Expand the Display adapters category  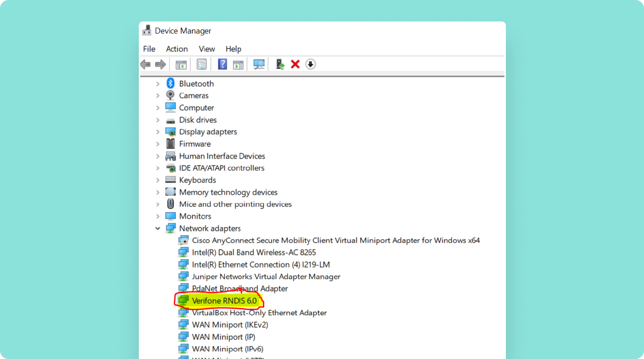[158, 132]
